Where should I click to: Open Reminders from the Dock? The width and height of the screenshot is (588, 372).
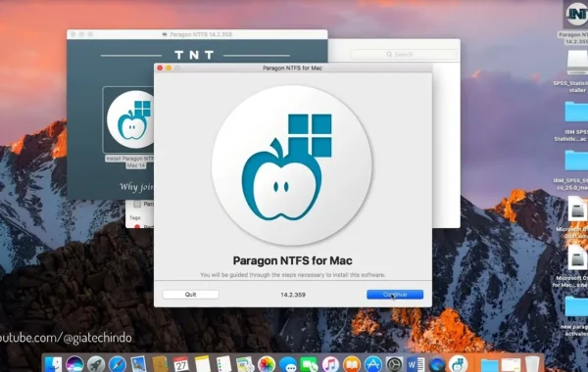(223, 364)
